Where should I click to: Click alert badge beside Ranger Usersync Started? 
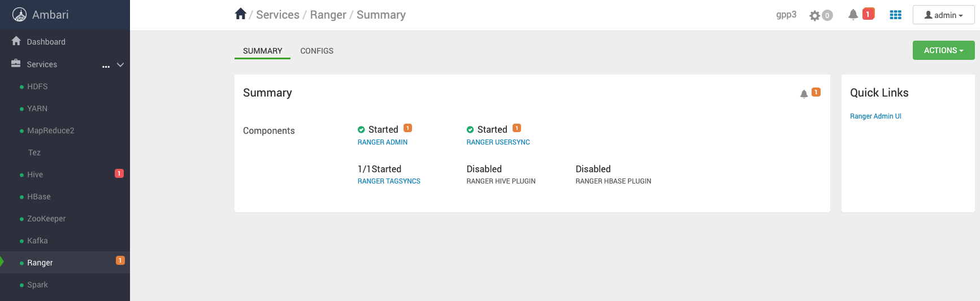pyautogui.click(x=517, y=128)
